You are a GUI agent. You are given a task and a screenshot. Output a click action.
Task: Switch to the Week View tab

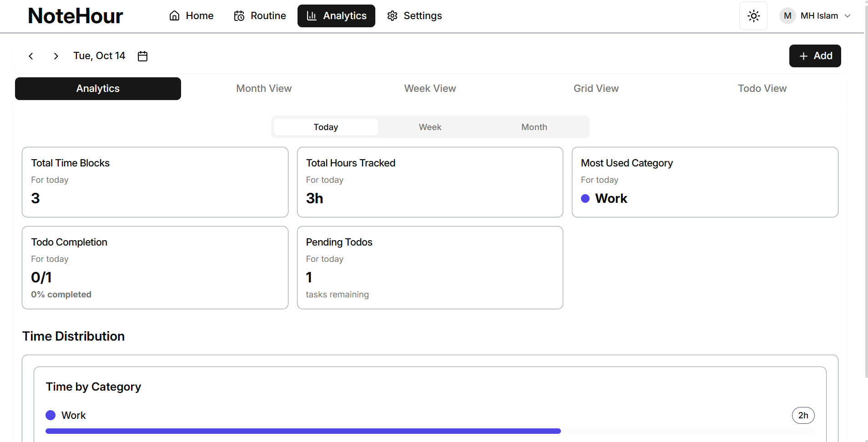pos(430,89)
